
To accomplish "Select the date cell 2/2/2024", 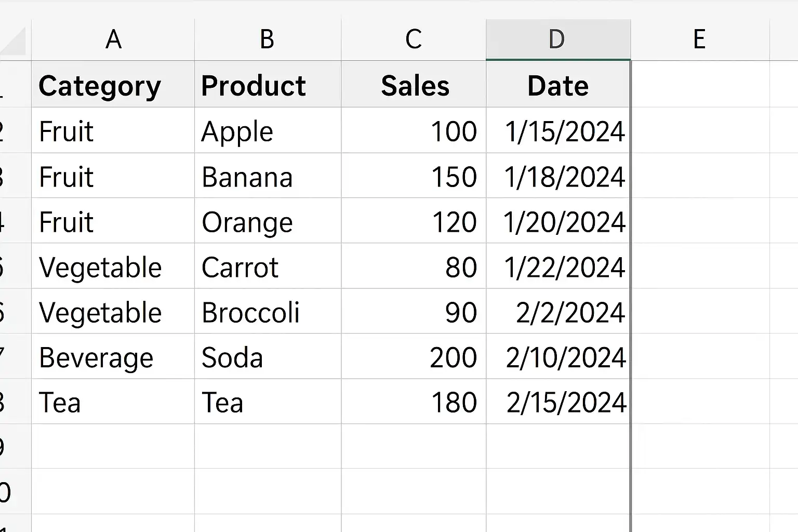I will [x=558, y=311].
